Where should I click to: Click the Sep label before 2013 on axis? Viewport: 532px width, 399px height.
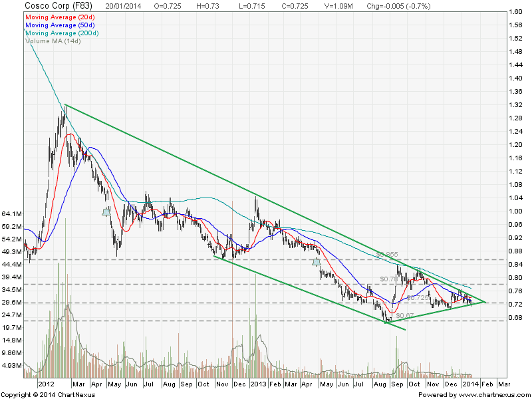186,384
